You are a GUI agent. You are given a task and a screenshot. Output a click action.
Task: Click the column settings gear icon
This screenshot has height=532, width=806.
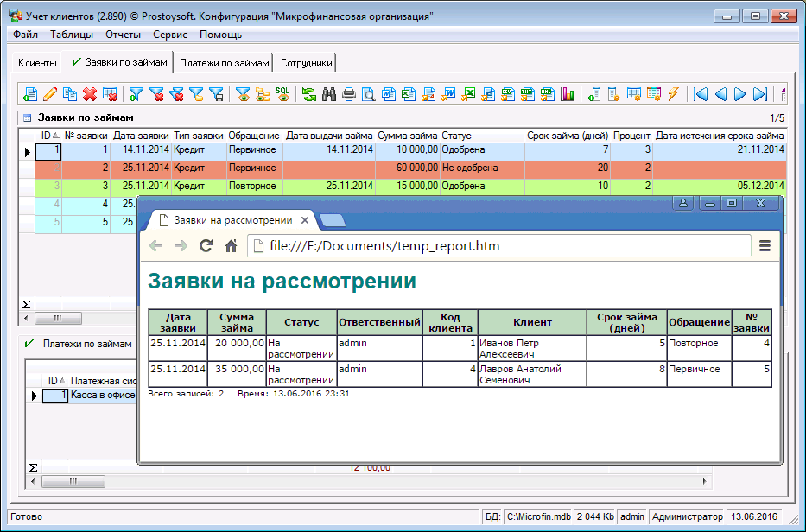[x=613, y=94]
